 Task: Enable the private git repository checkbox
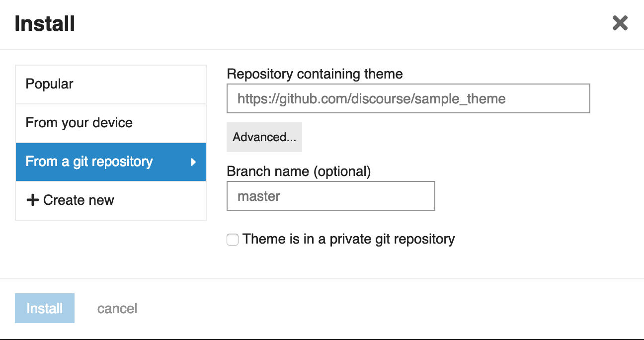(233, 240)
